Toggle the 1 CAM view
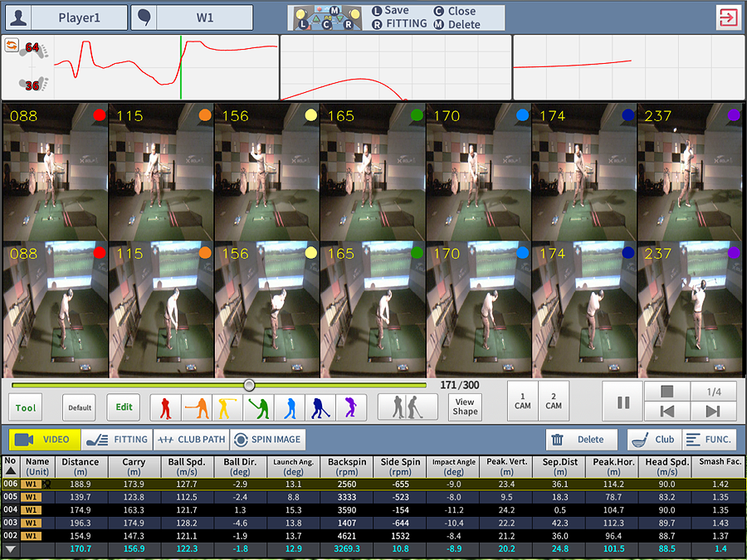The height and width of the screenshot is (560, 747). pos(522,402)
